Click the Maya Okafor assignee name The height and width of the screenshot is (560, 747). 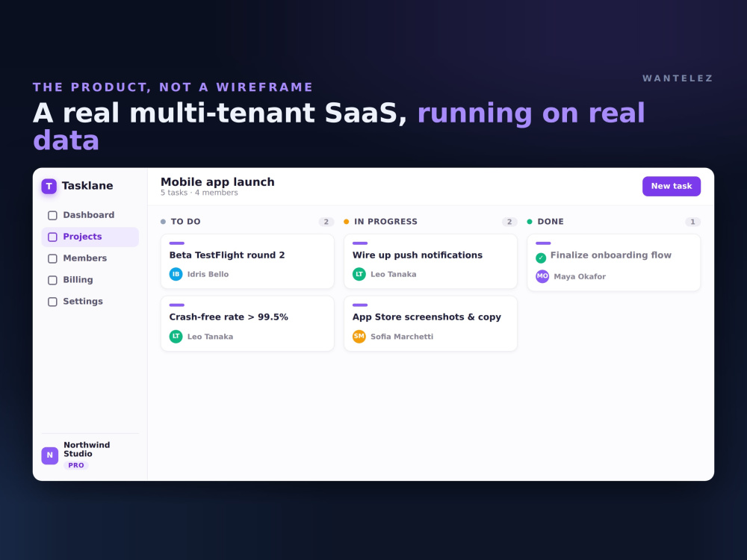point(580,277)
